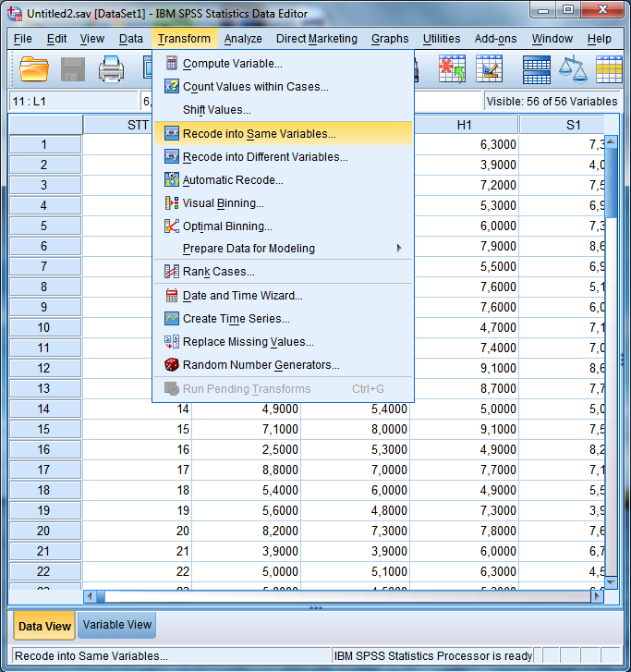Viewport: 631px width, 672px height.
Task: Click the Split File toolbar icon
Action: tap(536, 69)
